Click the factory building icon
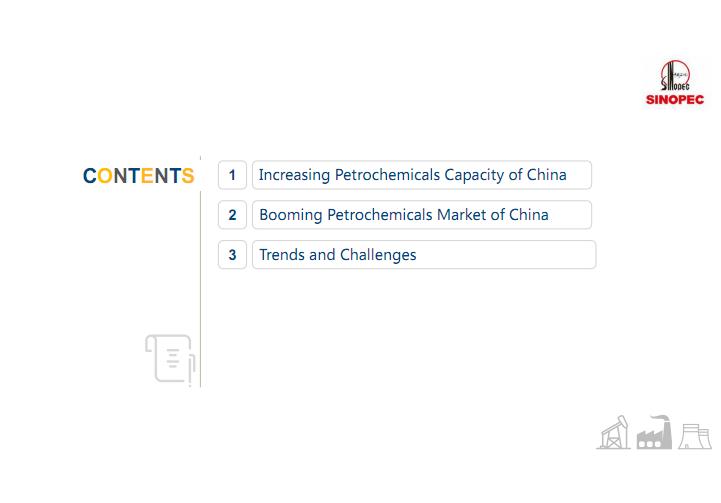Viewport: 721px width, 503px height. [x=654, y=432]
